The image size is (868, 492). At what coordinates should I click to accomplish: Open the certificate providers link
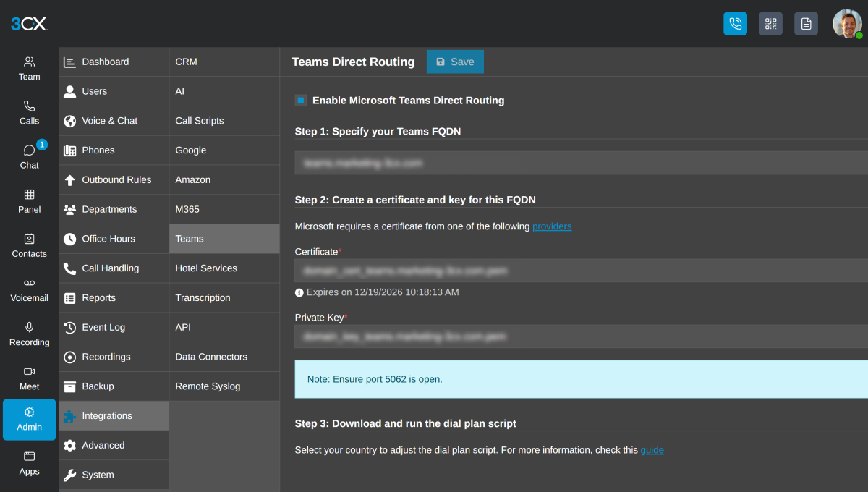[x=552, y=226]
